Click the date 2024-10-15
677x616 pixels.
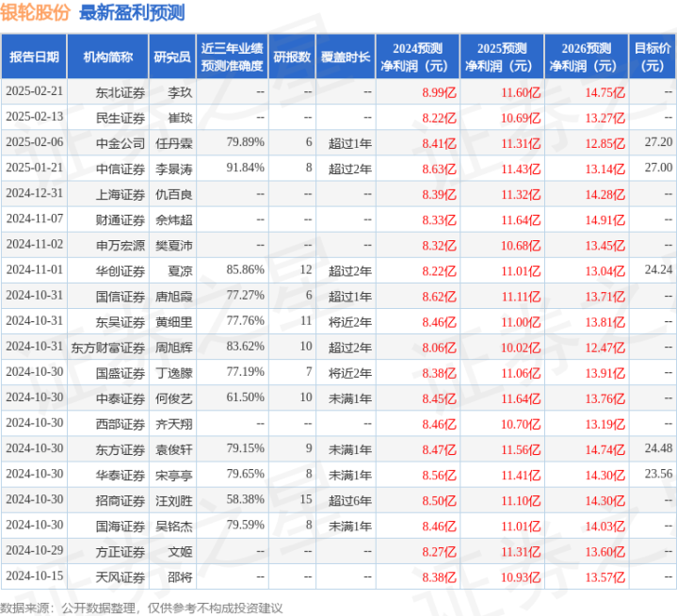click(x=35, y=575)
